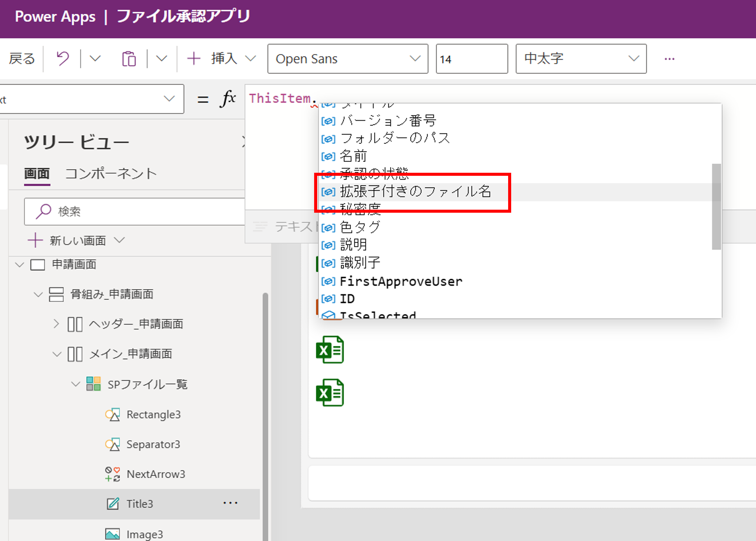Image resolution: width=756 pixels, height=541 pixels.
Task: Click the undo icon in toolbar
Action: [x=63, y=59]
